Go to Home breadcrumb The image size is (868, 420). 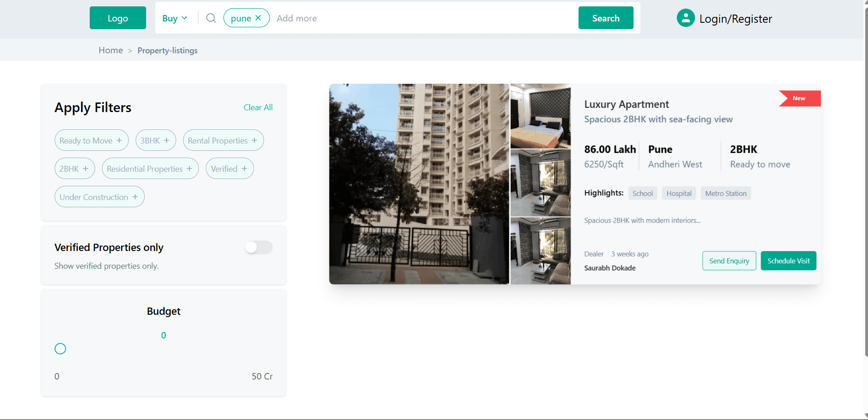coord(111,50)
